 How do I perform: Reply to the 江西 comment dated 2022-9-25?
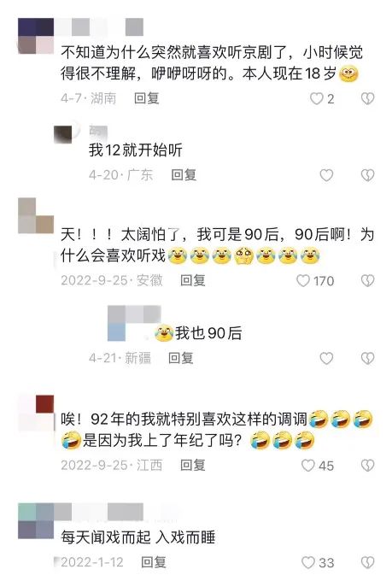click(x=193, y=466)
